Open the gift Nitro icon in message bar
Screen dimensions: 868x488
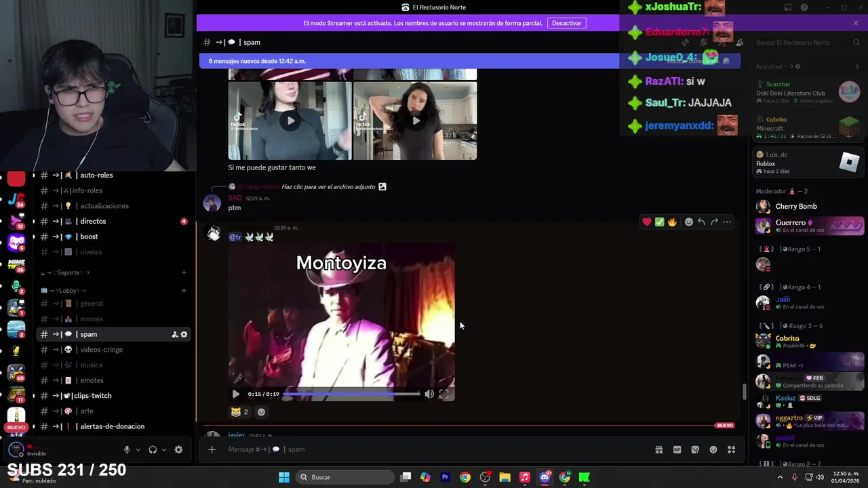[x=658, y=449]
